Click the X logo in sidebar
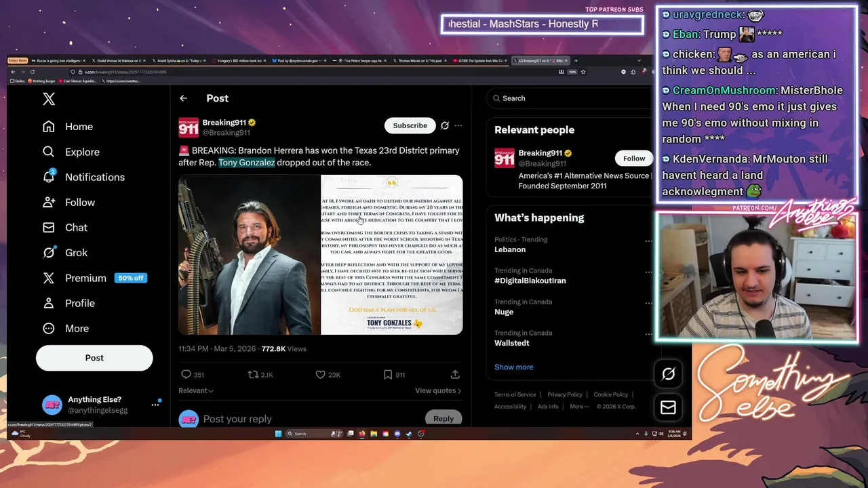The image size is (868, 488). (49, 99)
